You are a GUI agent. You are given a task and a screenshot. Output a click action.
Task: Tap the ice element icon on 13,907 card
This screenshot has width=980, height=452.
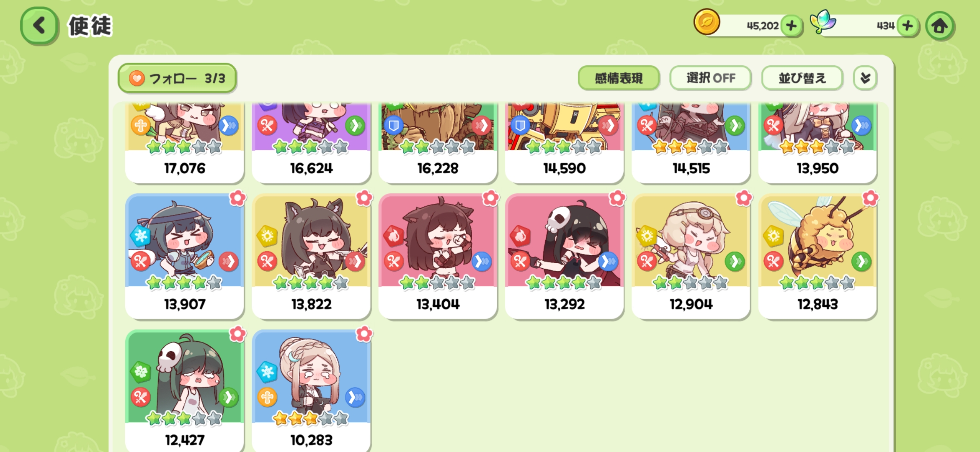tap(141, 236)
